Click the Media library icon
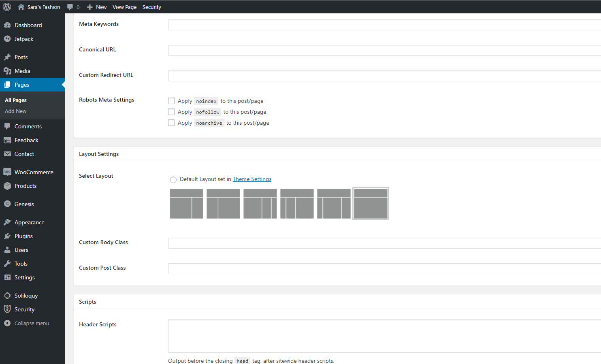 point(7,71)
